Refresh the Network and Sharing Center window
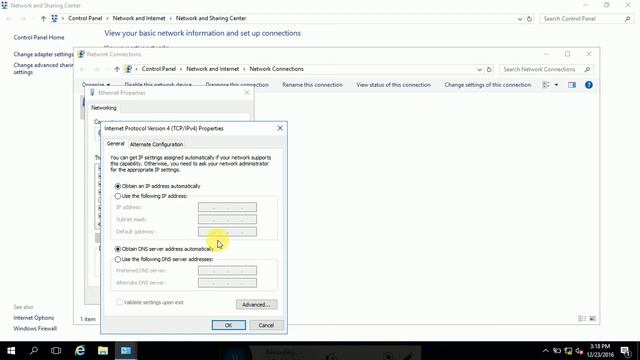The image size is (640, 360). (x=529, y=19)
